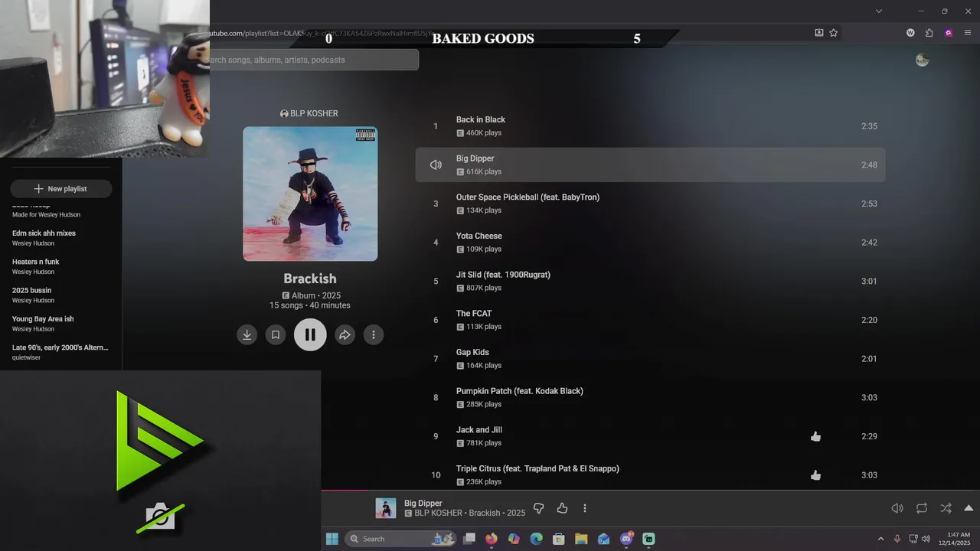
Task: Install page as app via address bar icon
Action: tap(818, 33)
